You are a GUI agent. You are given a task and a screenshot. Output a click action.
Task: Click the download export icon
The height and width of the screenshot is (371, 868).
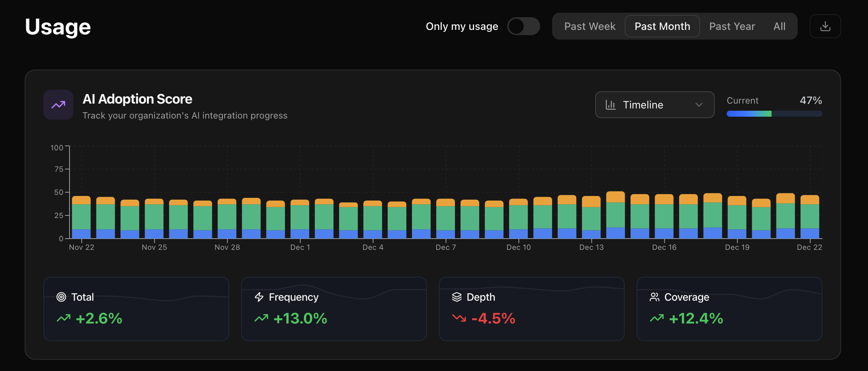tap(825, 26)
